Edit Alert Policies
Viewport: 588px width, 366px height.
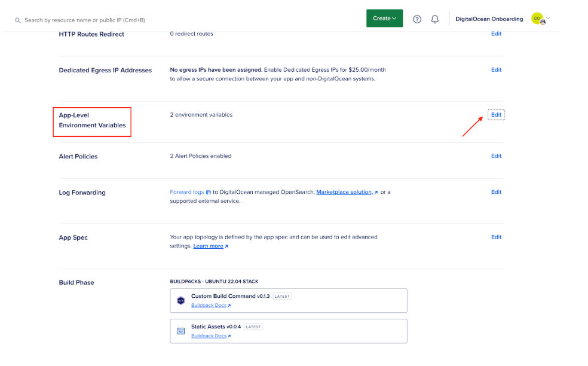[496, 156]
